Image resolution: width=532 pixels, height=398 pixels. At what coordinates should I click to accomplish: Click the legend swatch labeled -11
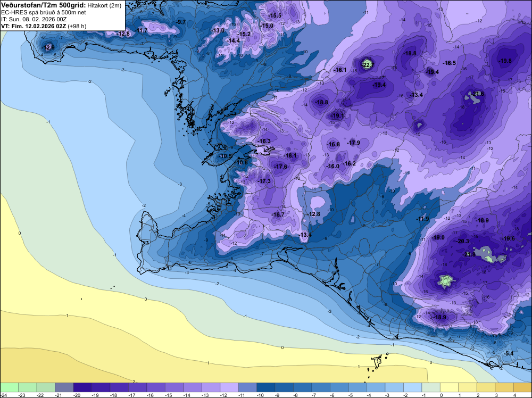coord(247,387)
